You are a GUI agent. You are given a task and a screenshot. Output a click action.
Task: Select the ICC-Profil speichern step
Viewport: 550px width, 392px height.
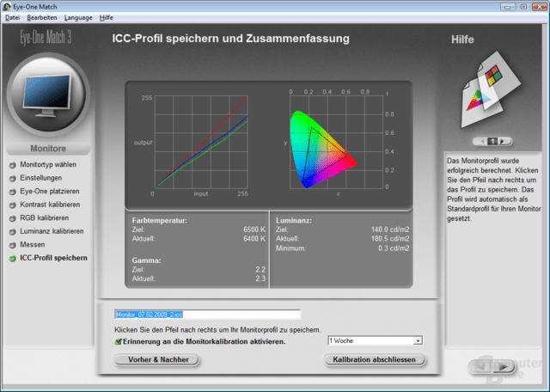pyautogui.click(x=53, y=258)
